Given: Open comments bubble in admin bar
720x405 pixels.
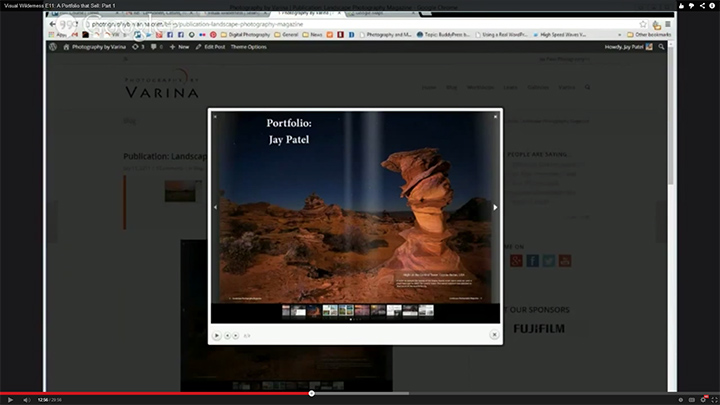Looking at the screenshot, I should pyautogui.click(x=157, y=47).
